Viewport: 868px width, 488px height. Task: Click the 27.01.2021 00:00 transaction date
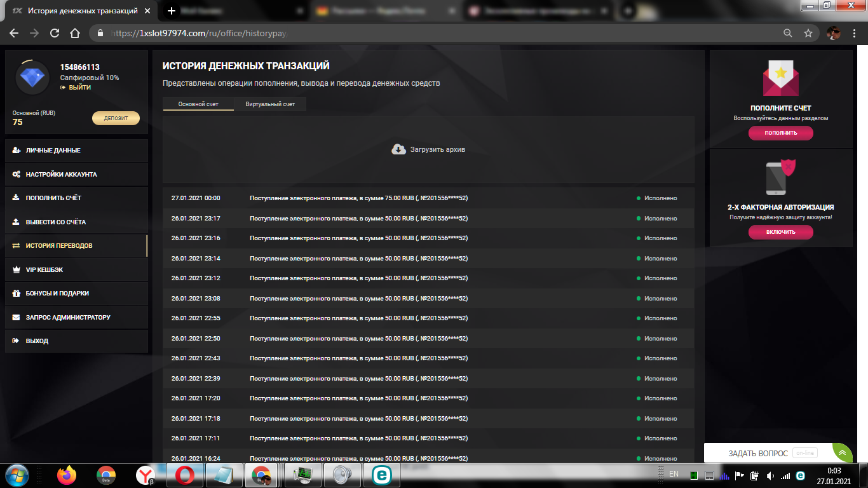(x=196, y=198)
